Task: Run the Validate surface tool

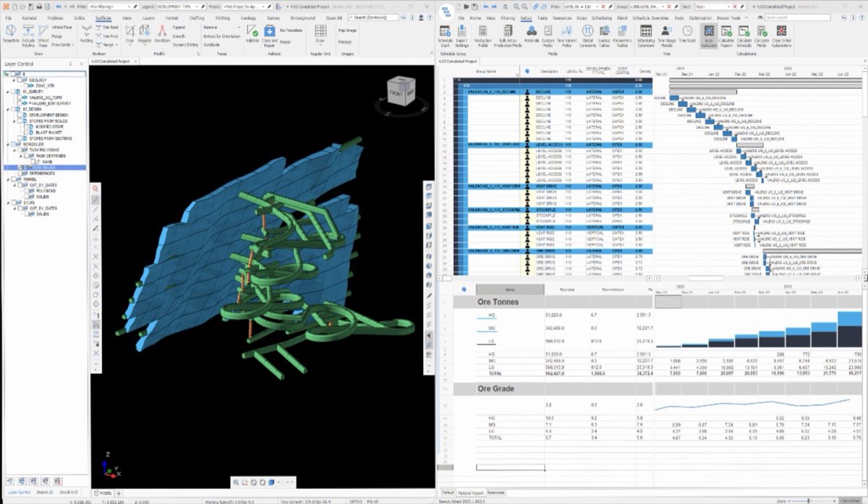Action: (x=252, y=34)
